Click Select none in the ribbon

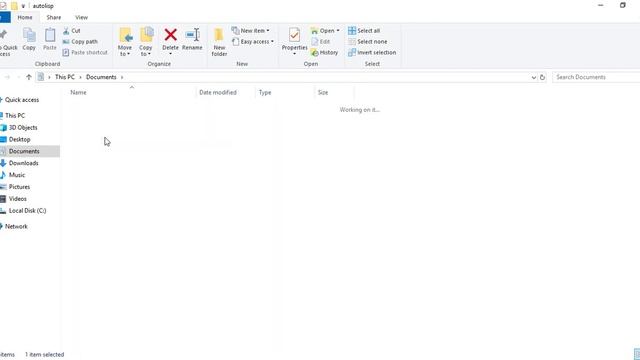coord(368,42)
